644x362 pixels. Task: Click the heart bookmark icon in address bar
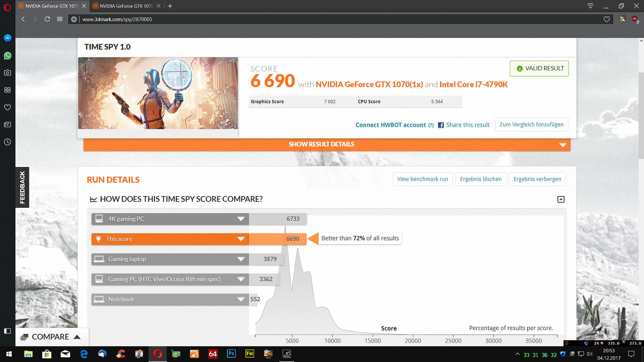point(606,19)
